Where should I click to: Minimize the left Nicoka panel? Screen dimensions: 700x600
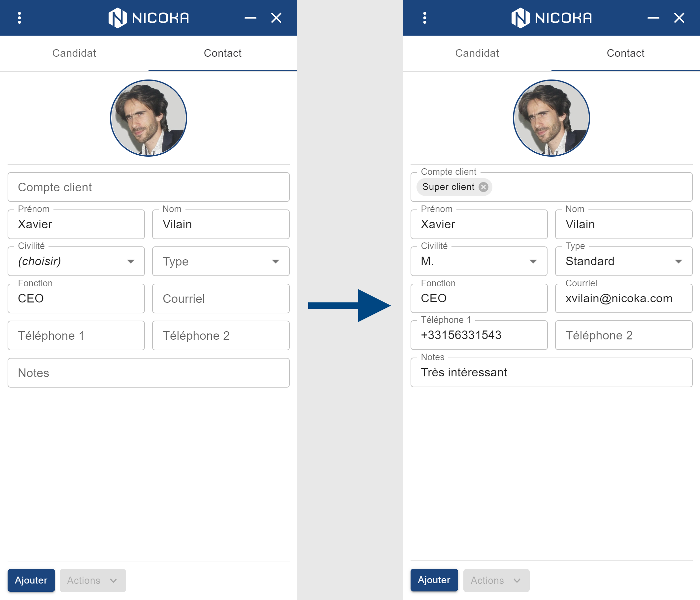pyautogui.click(x=250, y=18)
